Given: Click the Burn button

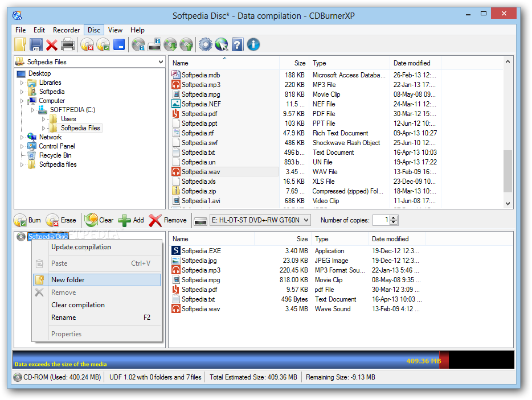Looking at the screenshot, I should pos(27,220).
